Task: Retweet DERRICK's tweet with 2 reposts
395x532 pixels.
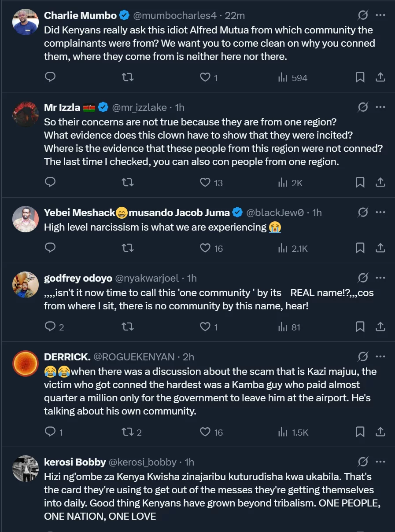Action: (127, 432)
